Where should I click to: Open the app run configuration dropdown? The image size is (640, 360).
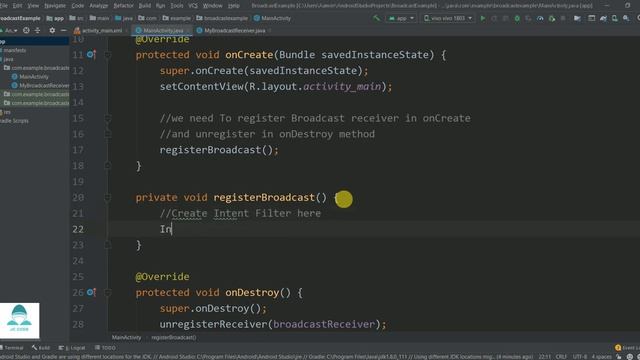tap(401, 18)
